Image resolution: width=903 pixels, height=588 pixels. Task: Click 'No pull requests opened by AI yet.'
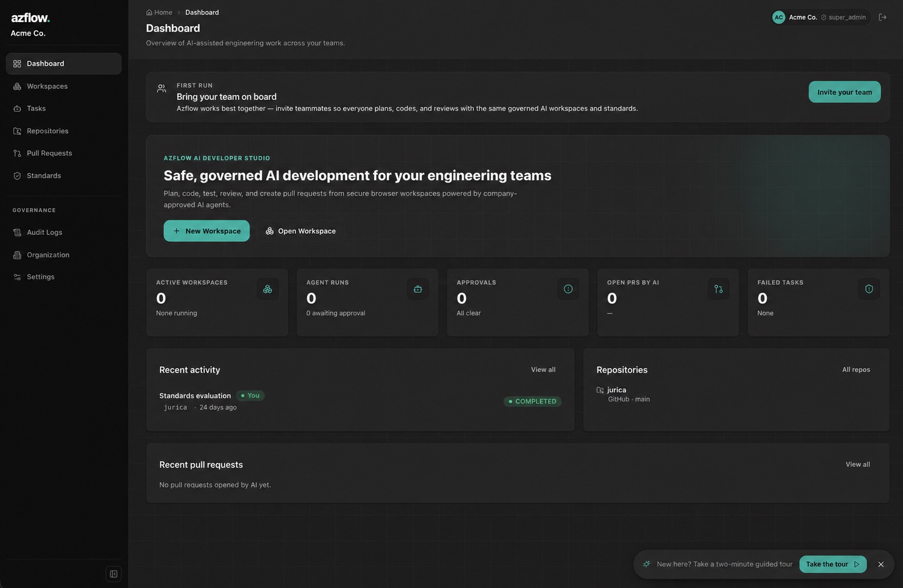215,485
